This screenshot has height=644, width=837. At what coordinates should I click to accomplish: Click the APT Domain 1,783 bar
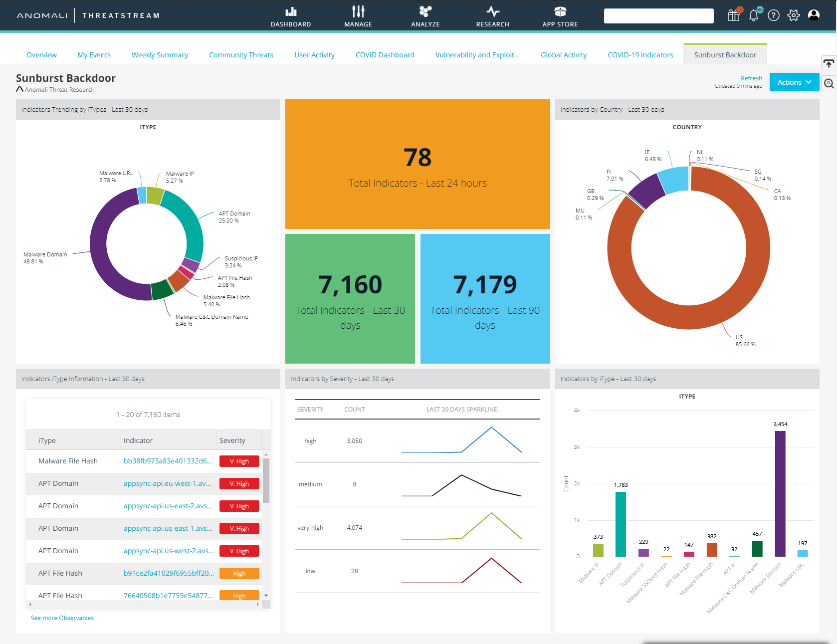[621, 524]
